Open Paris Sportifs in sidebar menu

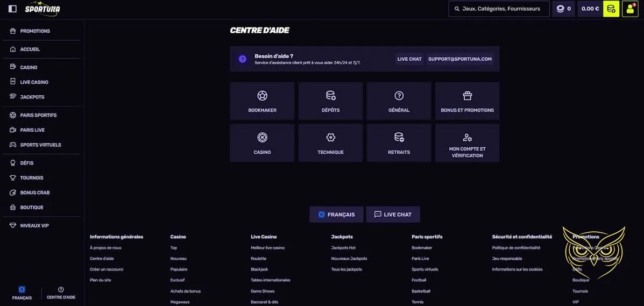click(38, 115)
